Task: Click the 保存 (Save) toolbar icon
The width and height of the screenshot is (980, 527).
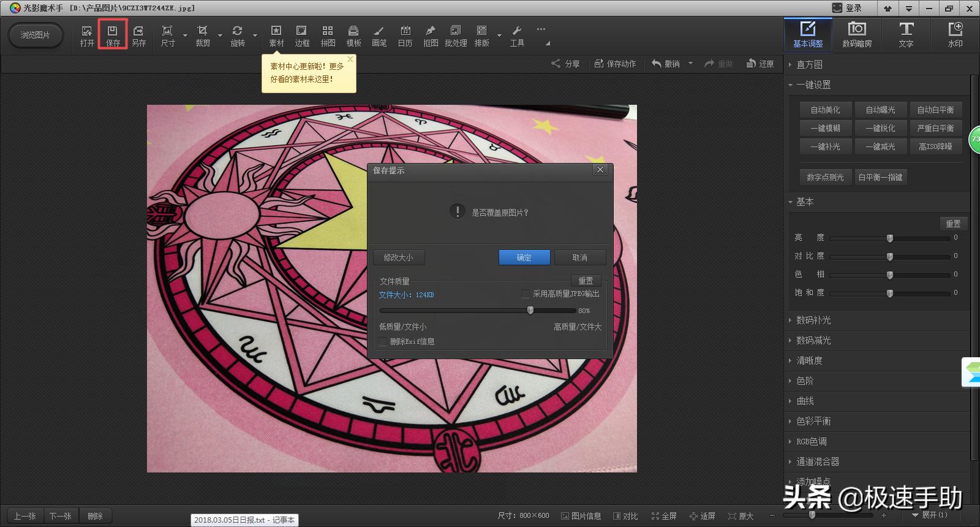Action: click(113, 35)
